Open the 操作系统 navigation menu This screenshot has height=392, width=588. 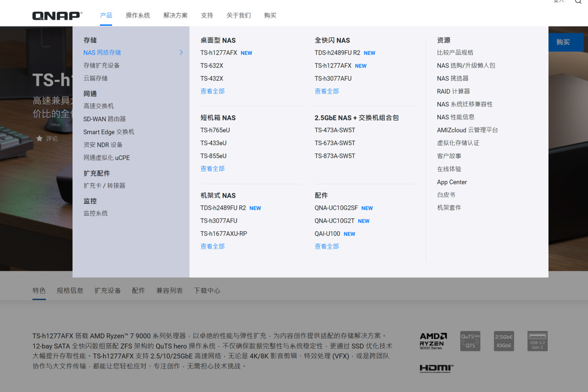(x=138, y=15)
